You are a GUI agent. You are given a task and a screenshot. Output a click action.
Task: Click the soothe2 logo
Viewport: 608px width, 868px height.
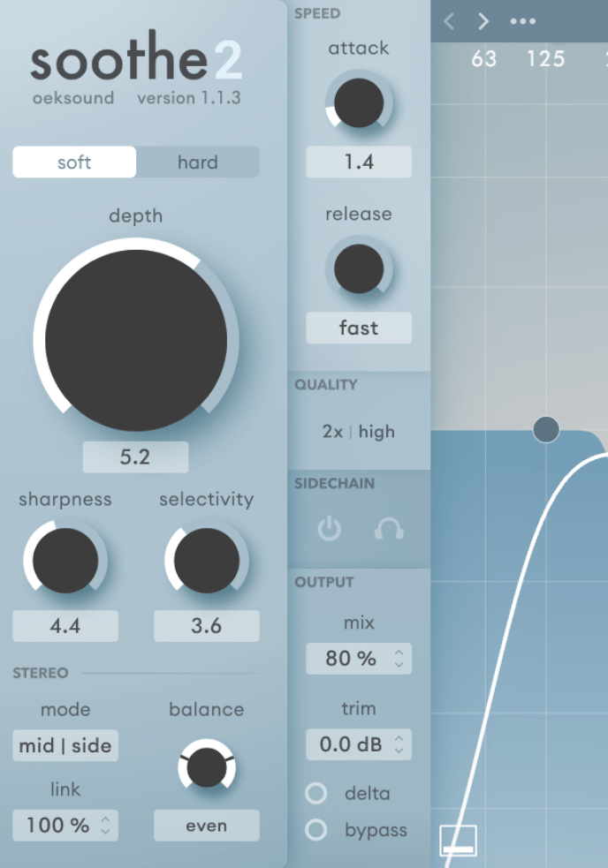(x=136, y=62)
